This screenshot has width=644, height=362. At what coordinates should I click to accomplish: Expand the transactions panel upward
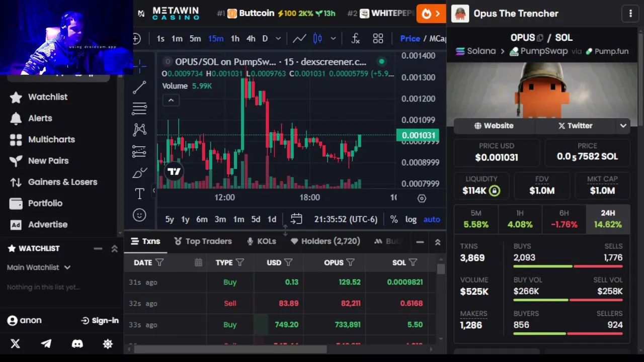(438, 242)
